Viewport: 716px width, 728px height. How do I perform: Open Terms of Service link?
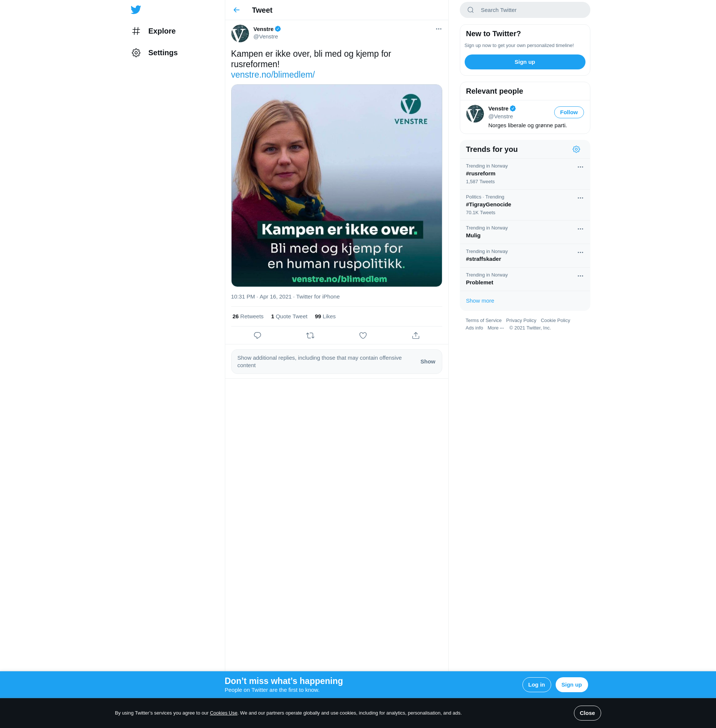483,320
